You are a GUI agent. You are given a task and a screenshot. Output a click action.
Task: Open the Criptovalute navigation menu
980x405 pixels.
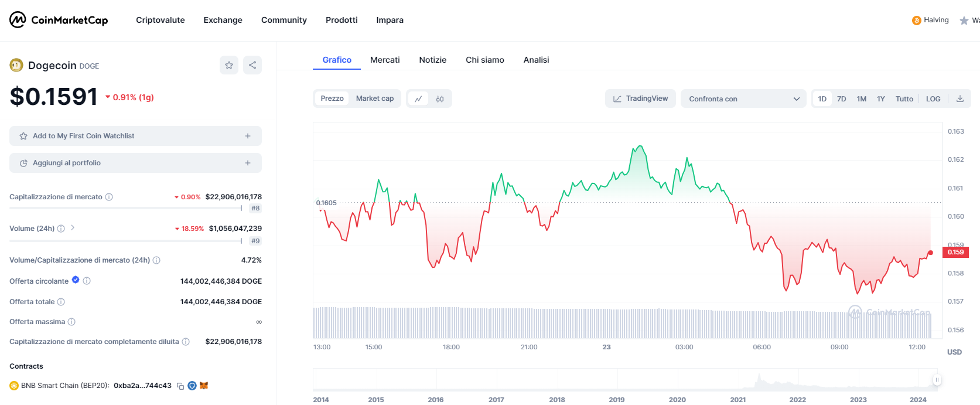(160, 20)
